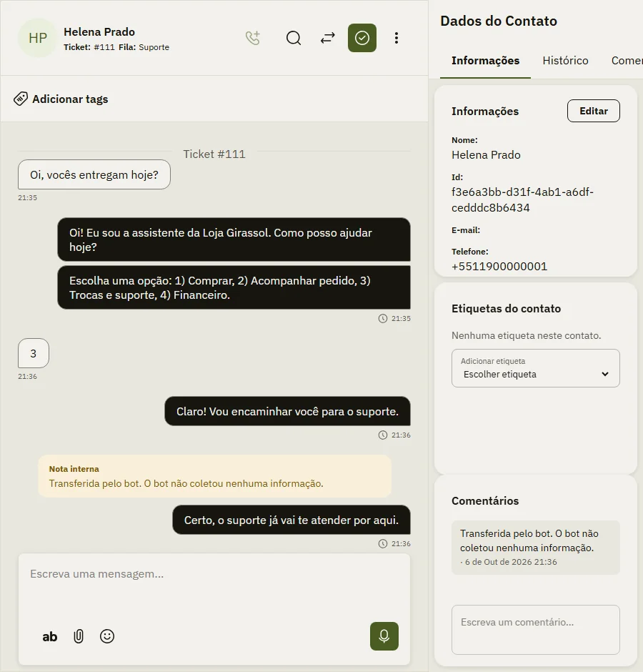The image size is (643, 672).
Task: Start a call with the phone-plus icon
Action: pyautogui.click(x=253, y=38)
